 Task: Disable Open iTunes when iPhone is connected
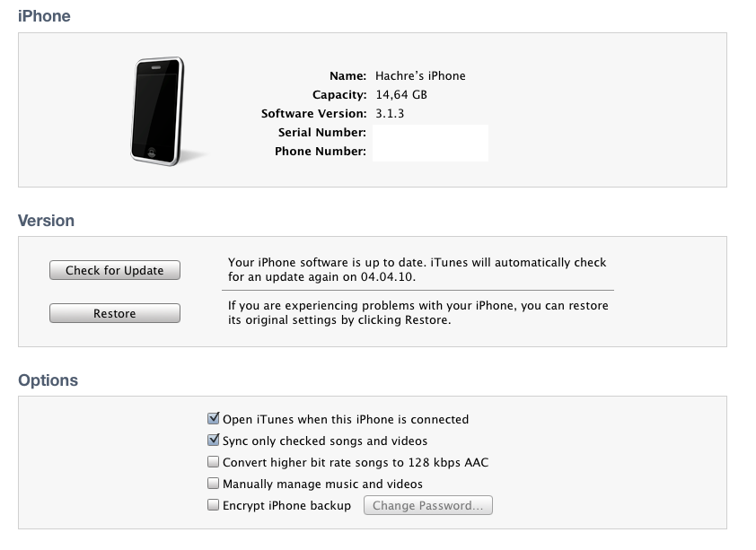(x=213, y=418)
